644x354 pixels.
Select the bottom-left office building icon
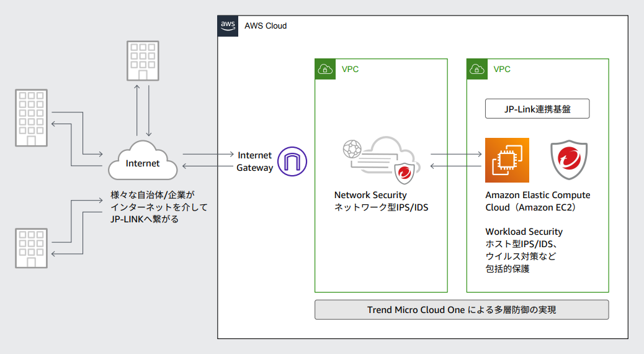point(30,248)
